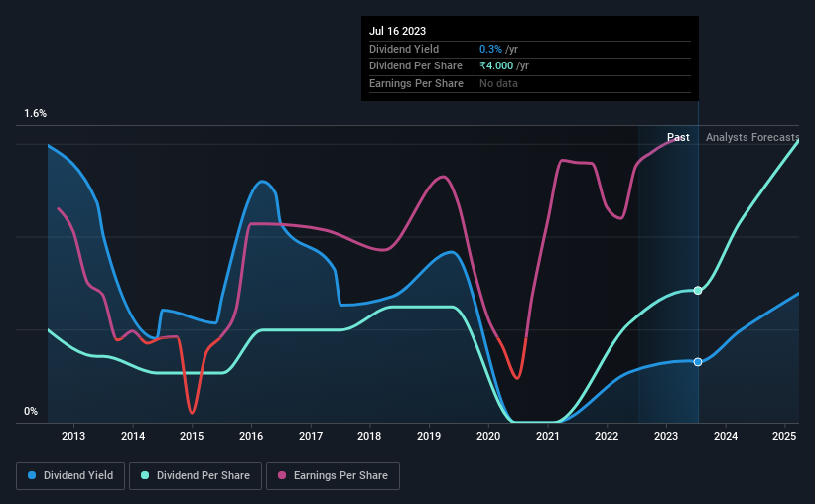Screen dimensions: 815x504
Task: Click the 2018 x-axis label
Action: (x=369, y=436)
